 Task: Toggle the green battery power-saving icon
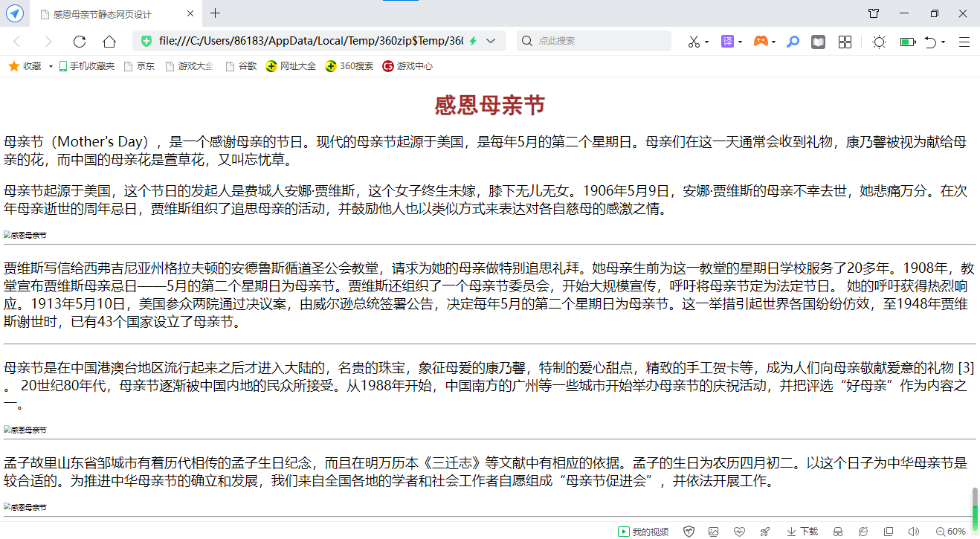click(x=907, y=42)
